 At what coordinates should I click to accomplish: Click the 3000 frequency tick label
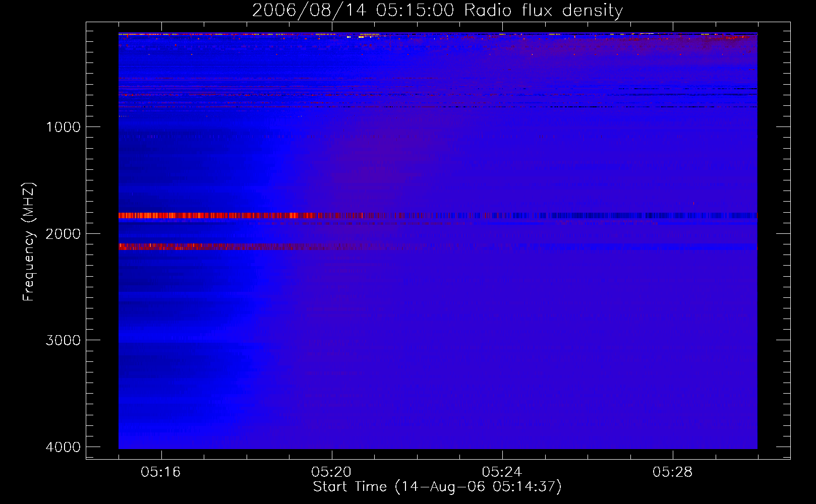coord(63,340)
